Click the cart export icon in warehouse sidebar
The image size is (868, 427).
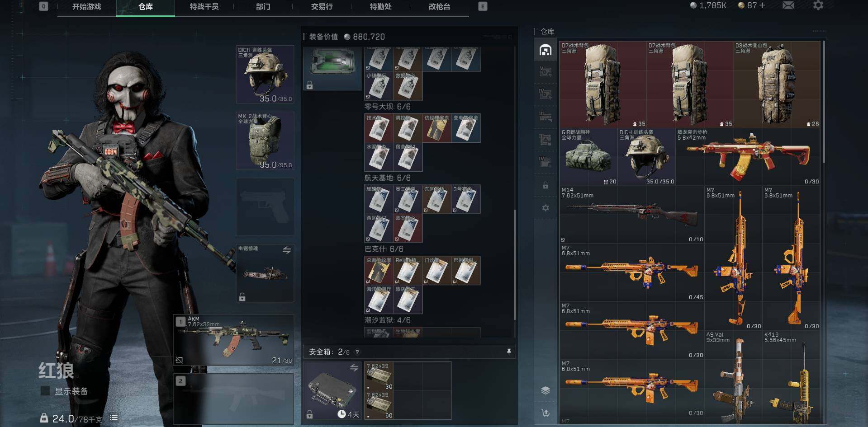[x=545, y=413]
